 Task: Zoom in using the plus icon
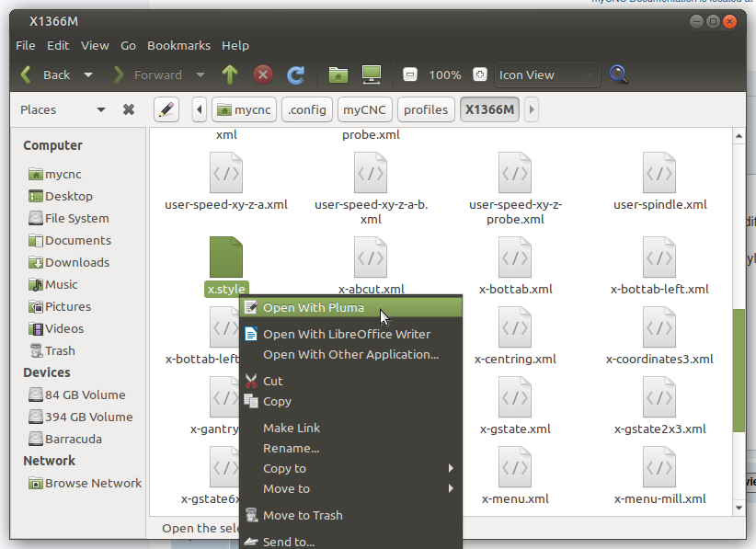[x=479, y=75]
